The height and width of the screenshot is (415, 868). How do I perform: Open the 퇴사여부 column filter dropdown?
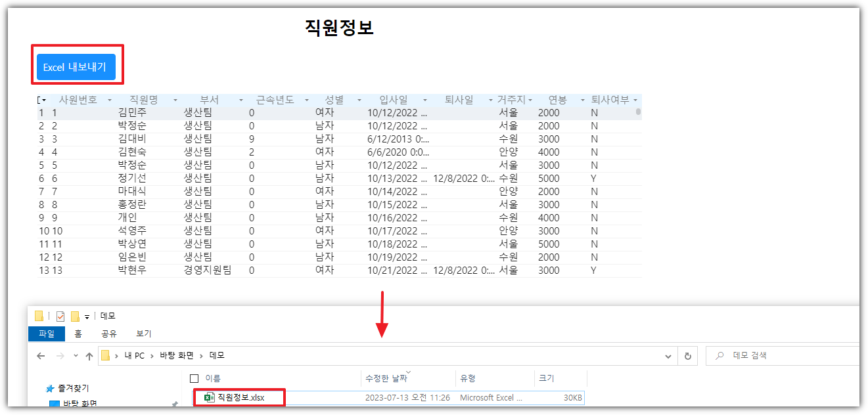point(635,100)
